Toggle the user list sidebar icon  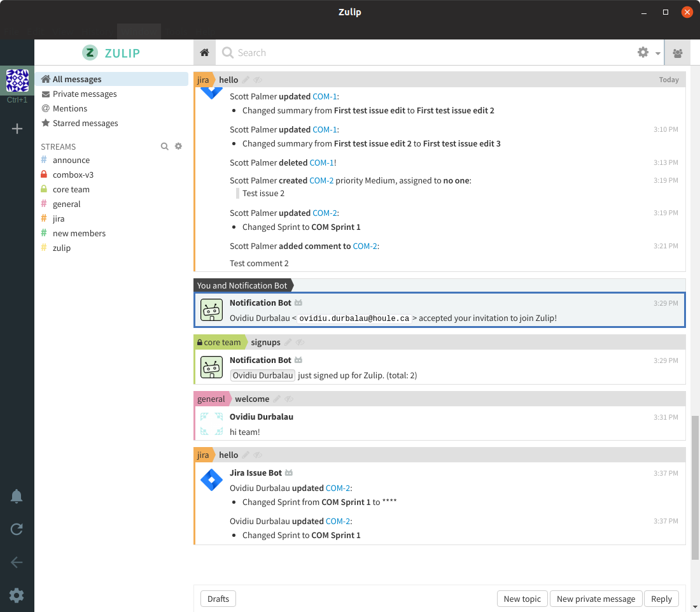point(677,53)
